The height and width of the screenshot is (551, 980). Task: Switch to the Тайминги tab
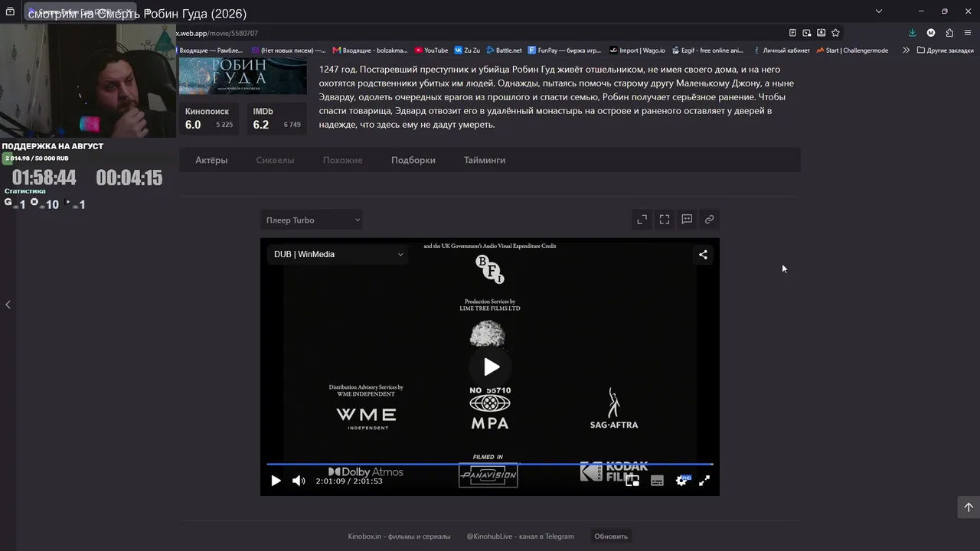tap(485, 160)
